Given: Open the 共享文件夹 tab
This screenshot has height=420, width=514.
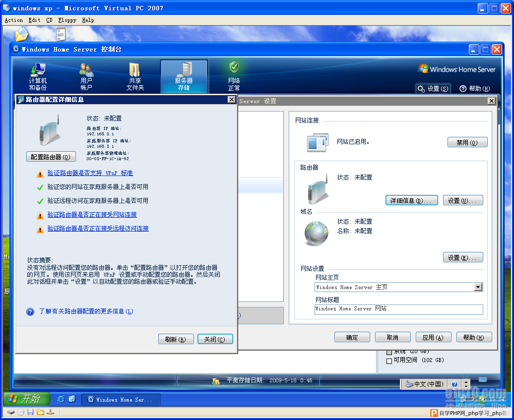Looking at the screenshot, I should tap(135, 76).
